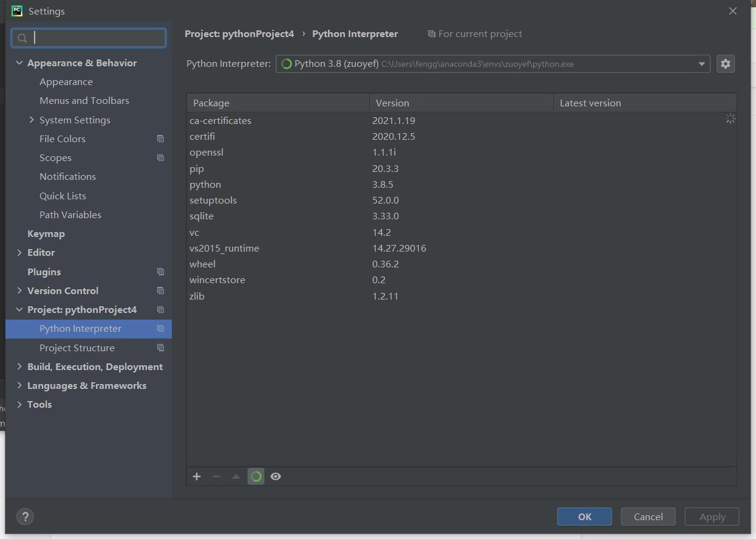Focus the settings search field
This screenshot has height=539, width=756.
89,38
